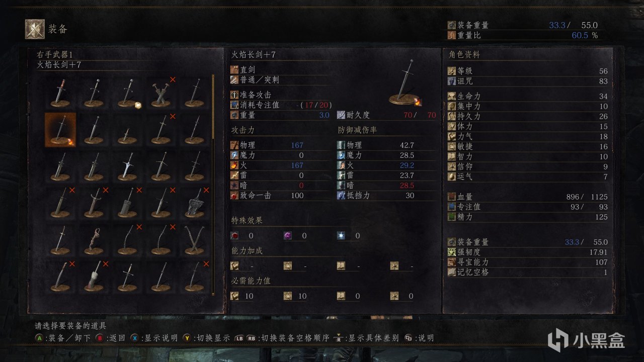644x362 pixels.
Task: Select the crossed scissor-like blades in the fifth row
Action: coord(194,240)
